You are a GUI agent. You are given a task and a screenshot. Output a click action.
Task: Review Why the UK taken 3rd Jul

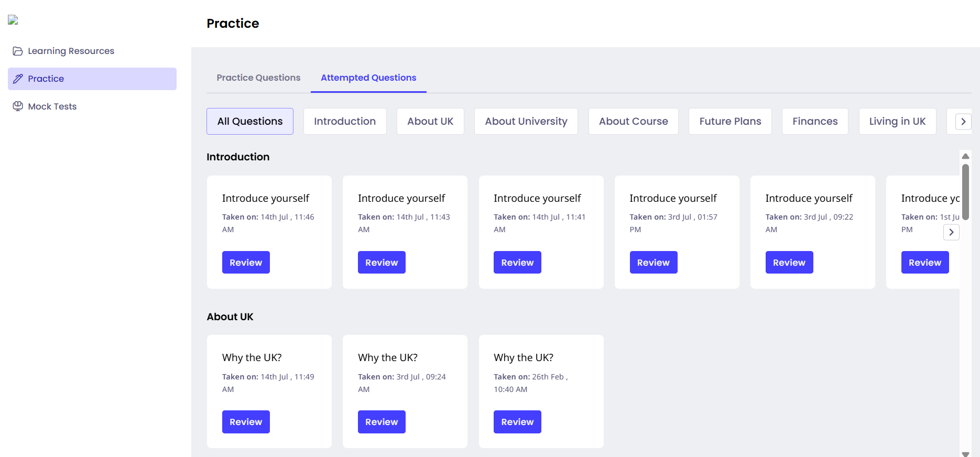point(382,422)
